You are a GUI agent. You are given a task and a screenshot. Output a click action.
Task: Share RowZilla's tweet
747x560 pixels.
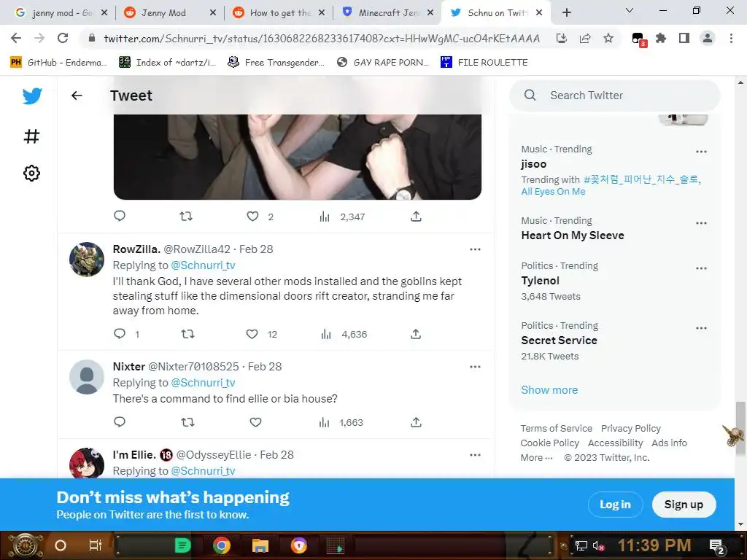415,334
